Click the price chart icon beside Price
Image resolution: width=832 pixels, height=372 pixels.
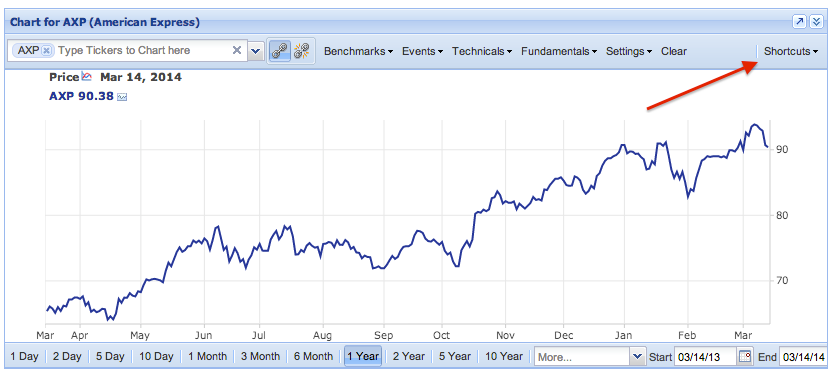click(86, 77)
